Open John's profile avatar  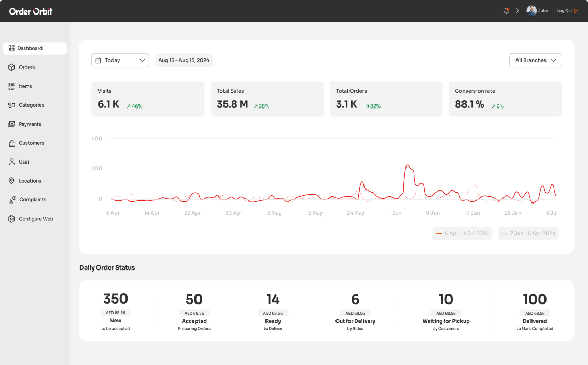point(530,10)
